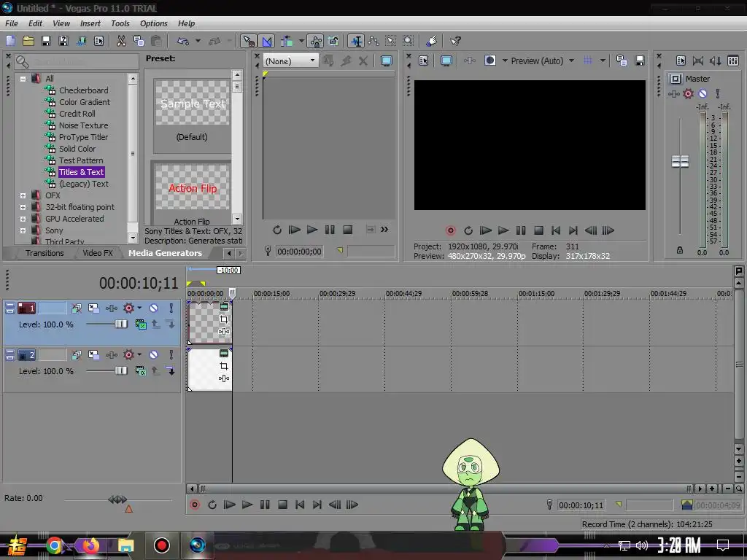Open track 1 FX dropdown arrow
Screen dimensions: 747x560
[139, 308]
